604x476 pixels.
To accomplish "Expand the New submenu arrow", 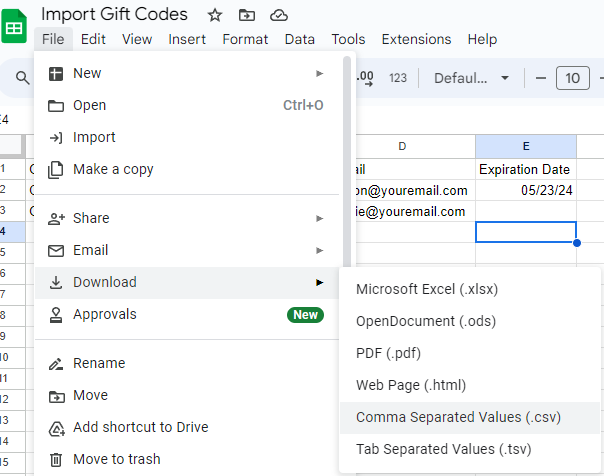I will click(x=320, y=73).
